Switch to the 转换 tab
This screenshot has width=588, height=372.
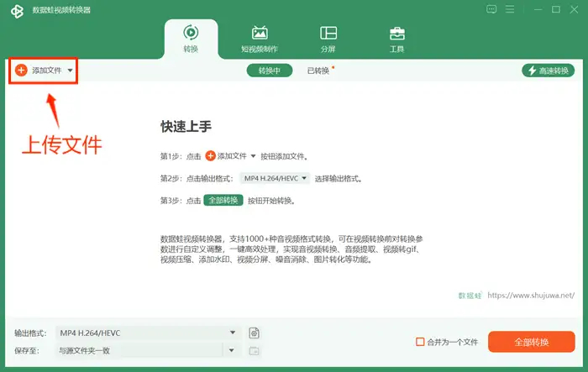pos(191,39)
